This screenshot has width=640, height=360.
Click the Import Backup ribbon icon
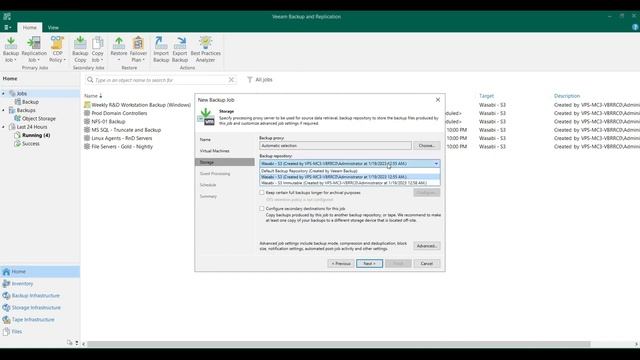[x=161, y=49]
